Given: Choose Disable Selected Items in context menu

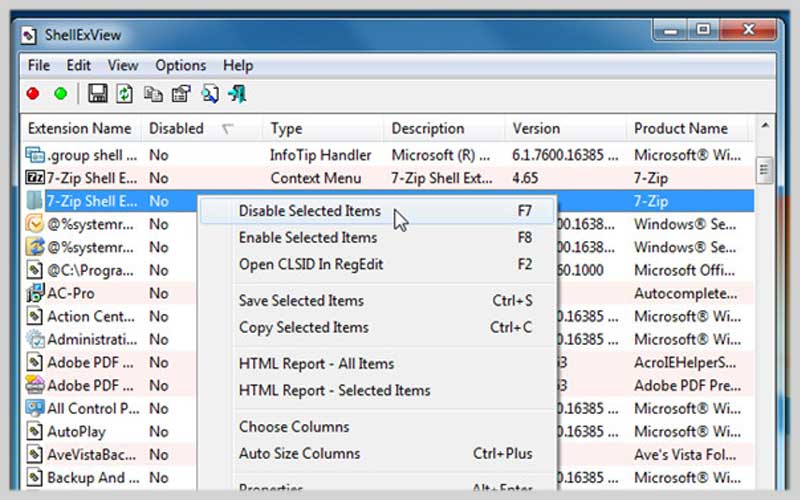Looking at the screenshot, I should pos(377,211).
